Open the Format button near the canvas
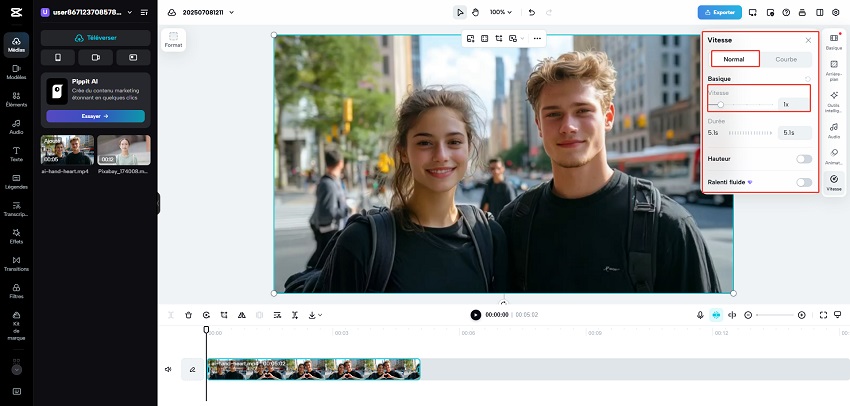 tap(173, 40)
